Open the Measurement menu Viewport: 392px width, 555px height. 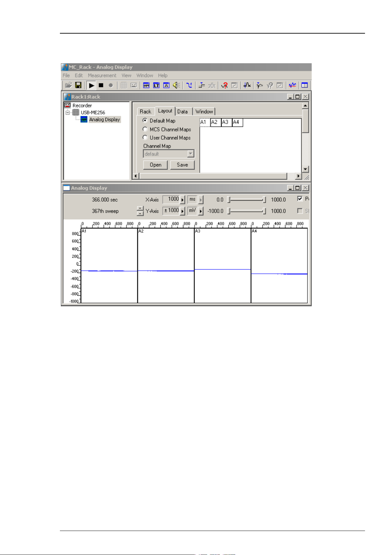102,75
